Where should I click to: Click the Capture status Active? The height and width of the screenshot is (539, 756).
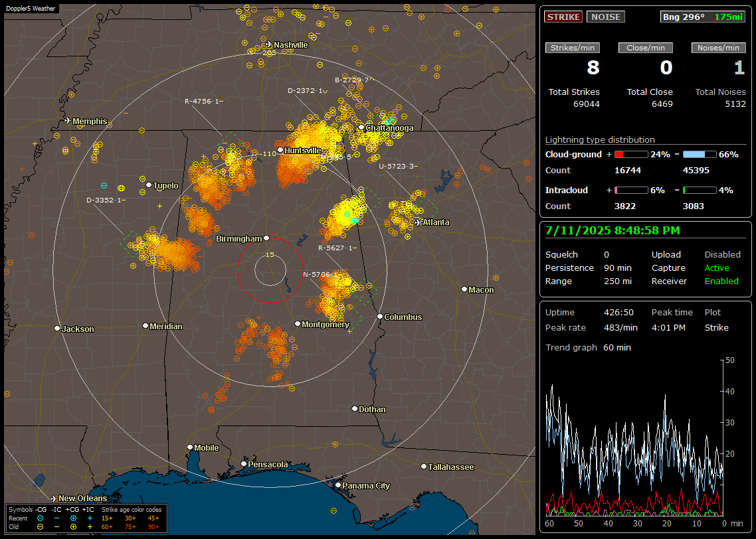(716, 268)
